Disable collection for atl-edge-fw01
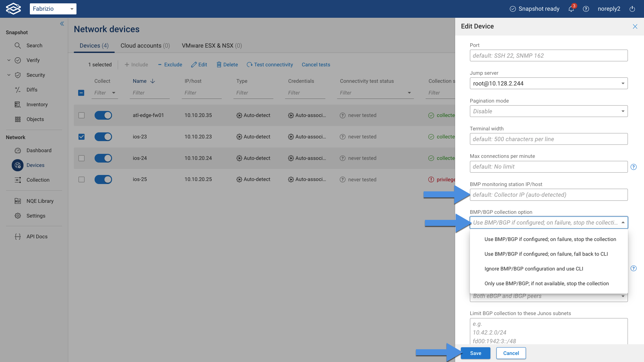The width and height of the screenshot is (644, 362). click(x=103, y=115)
